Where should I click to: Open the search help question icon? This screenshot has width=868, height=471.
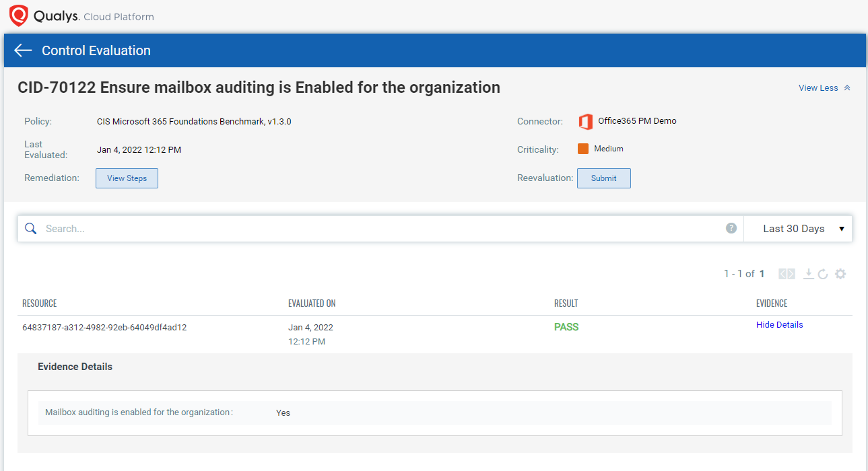731,228
